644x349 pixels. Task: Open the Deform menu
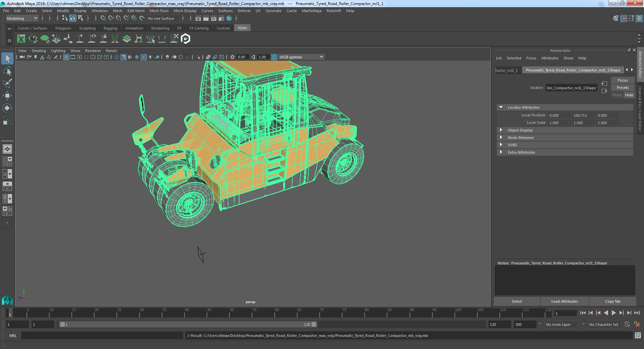[x=244, y=11]
